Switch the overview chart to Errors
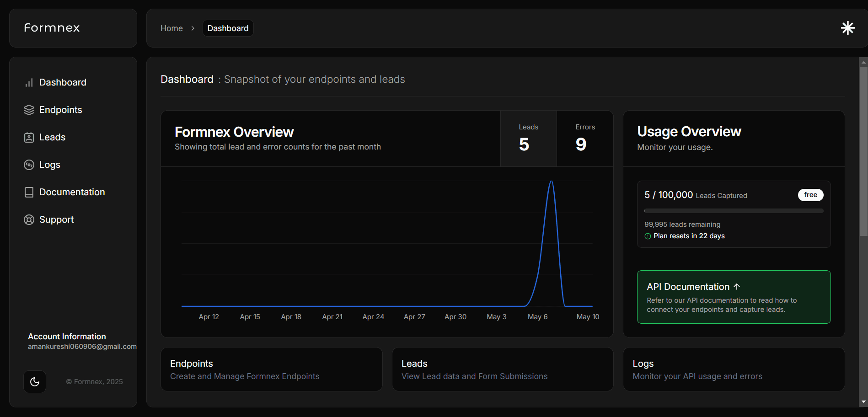This screenshot has width=868, height=417. click(x=584, y=138)
